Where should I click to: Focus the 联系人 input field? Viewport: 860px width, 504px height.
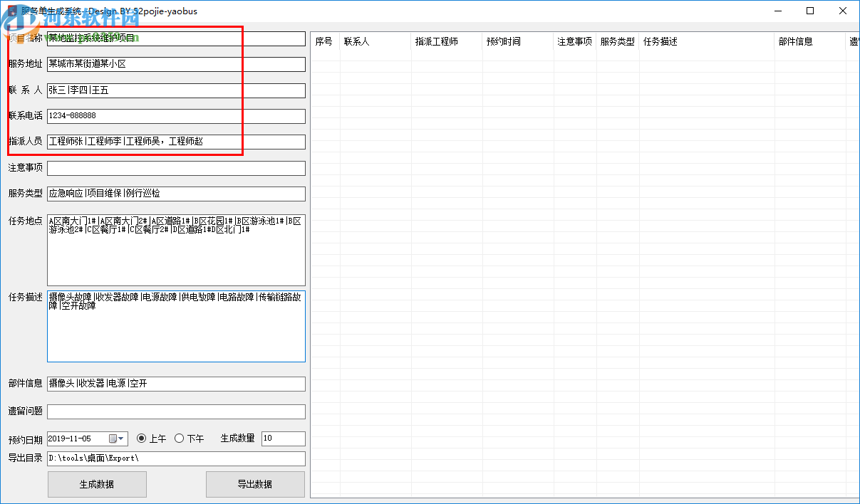point(176,90)
